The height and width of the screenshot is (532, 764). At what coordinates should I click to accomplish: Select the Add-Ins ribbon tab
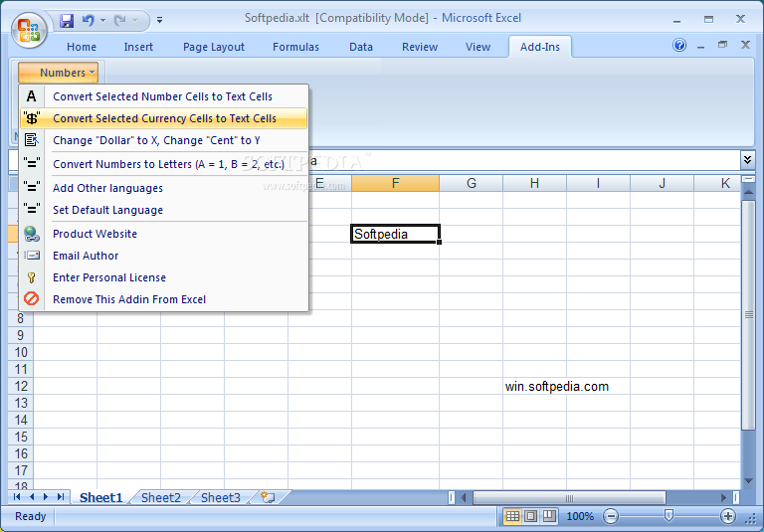point(540,47)
